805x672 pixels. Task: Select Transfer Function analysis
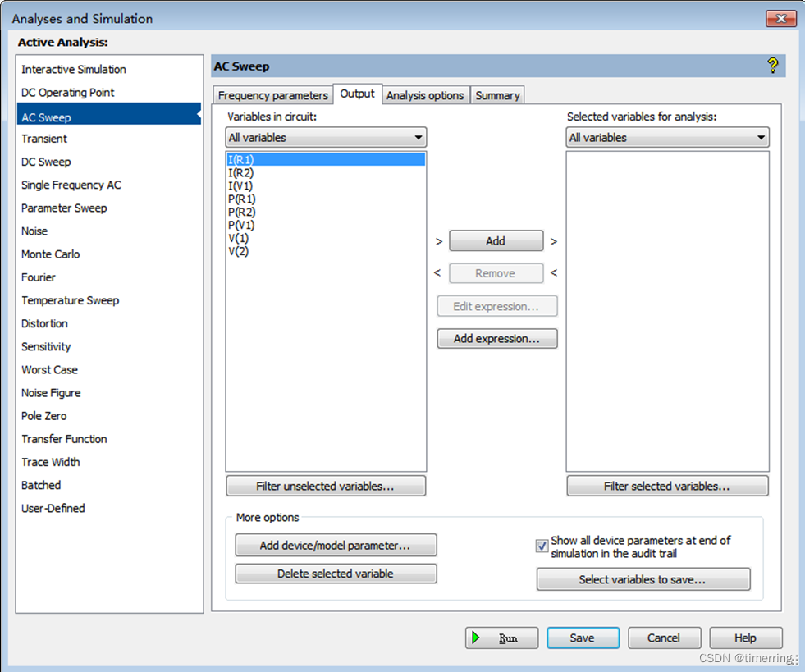point(64,439)
